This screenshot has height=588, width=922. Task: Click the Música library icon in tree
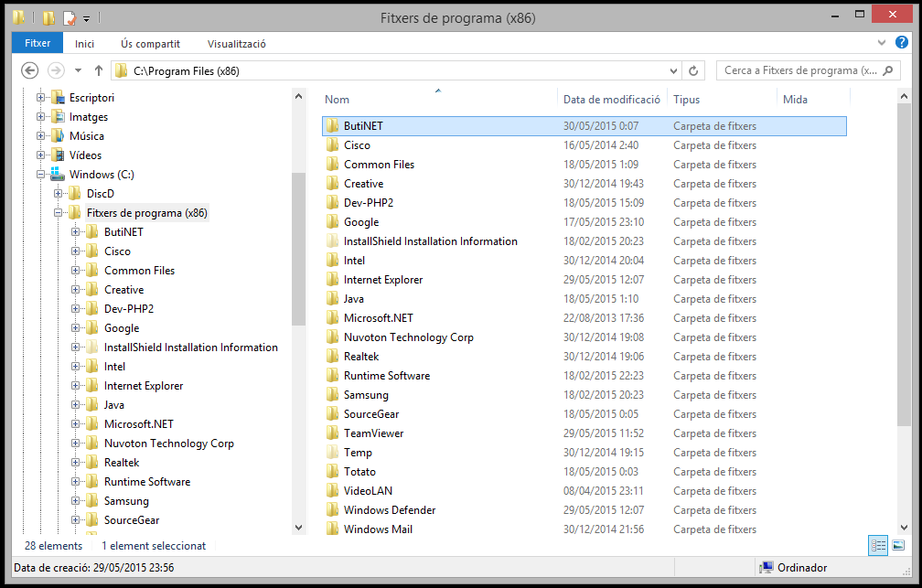[x=58, y=136]
